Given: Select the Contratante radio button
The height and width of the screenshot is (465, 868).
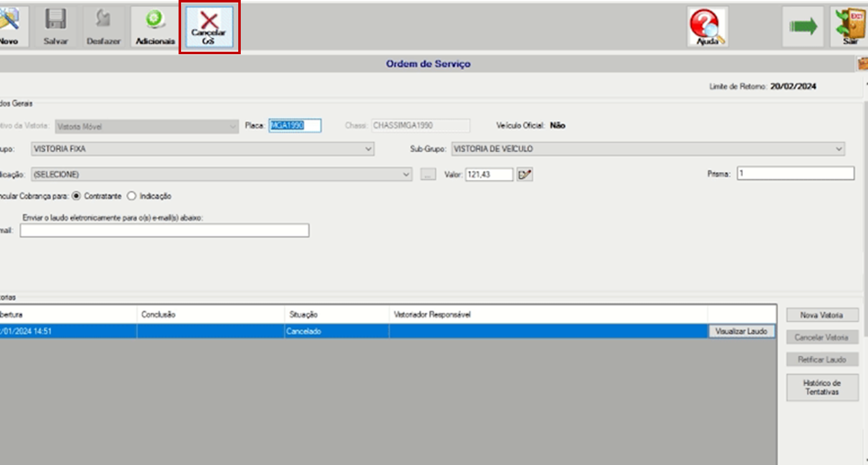Looking at the screenshot, I should pyautogui.click(x=76, y=196).
